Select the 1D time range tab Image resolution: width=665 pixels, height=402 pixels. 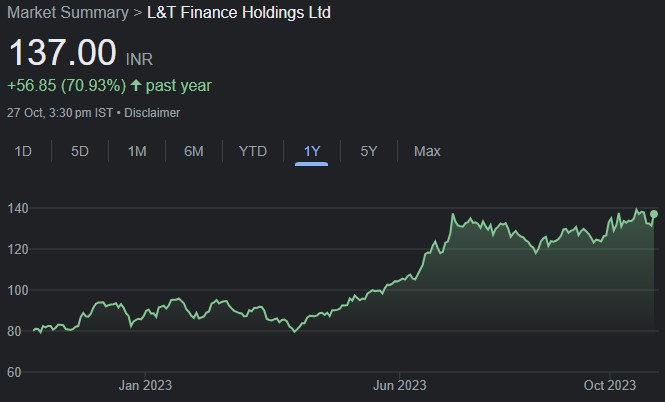click(23, 151)
